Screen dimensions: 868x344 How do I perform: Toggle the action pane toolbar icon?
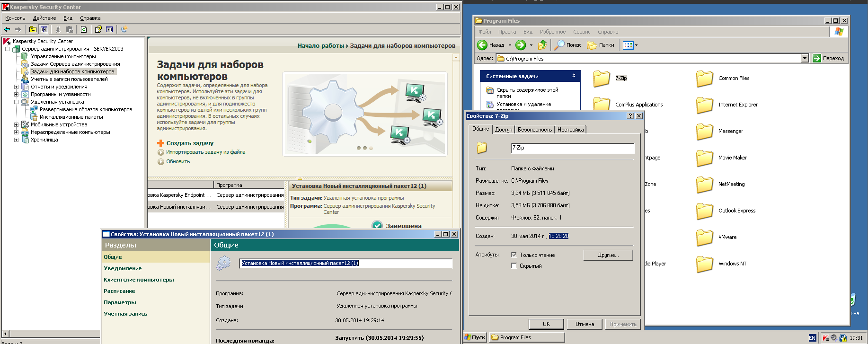109,29
